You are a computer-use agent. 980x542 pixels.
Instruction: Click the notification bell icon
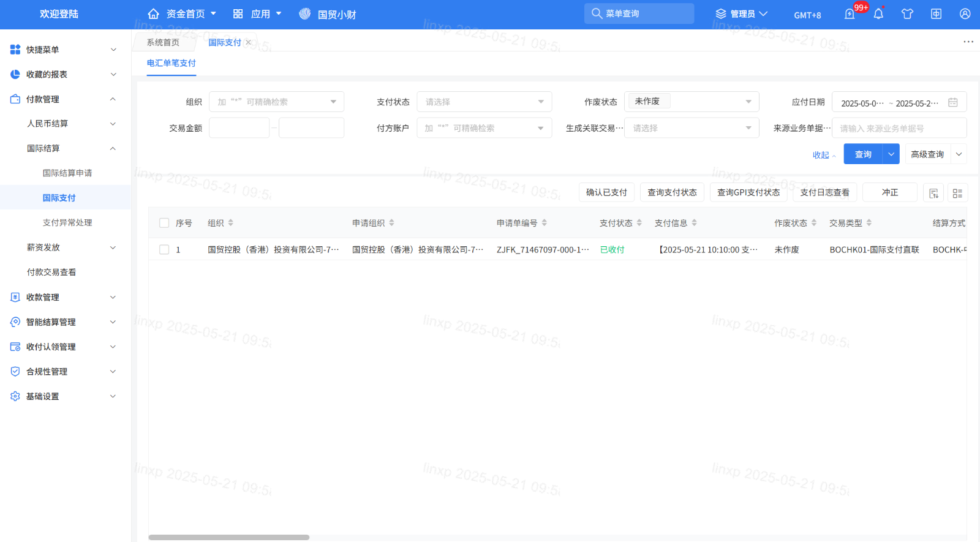878,14
